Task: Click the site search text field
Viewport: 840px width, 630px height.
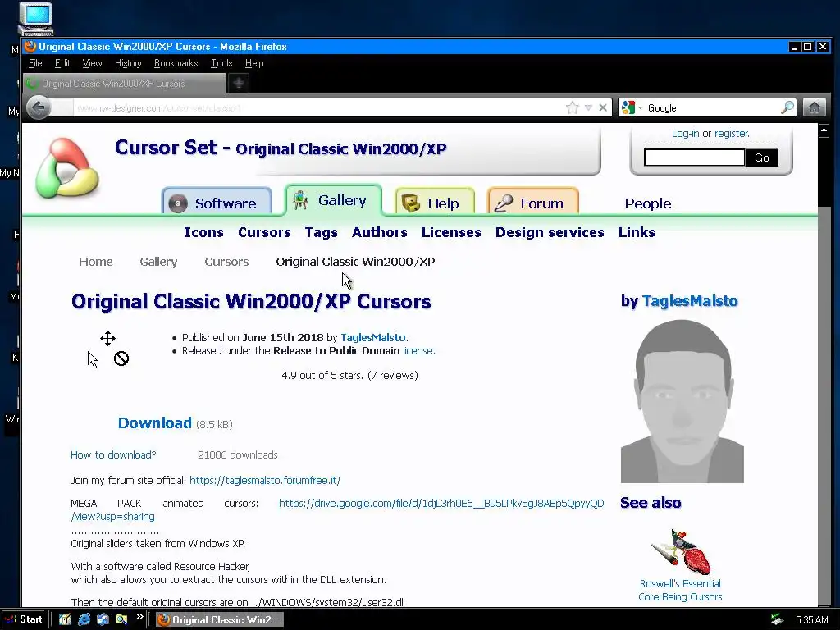Action: click(x=694, y=157)
